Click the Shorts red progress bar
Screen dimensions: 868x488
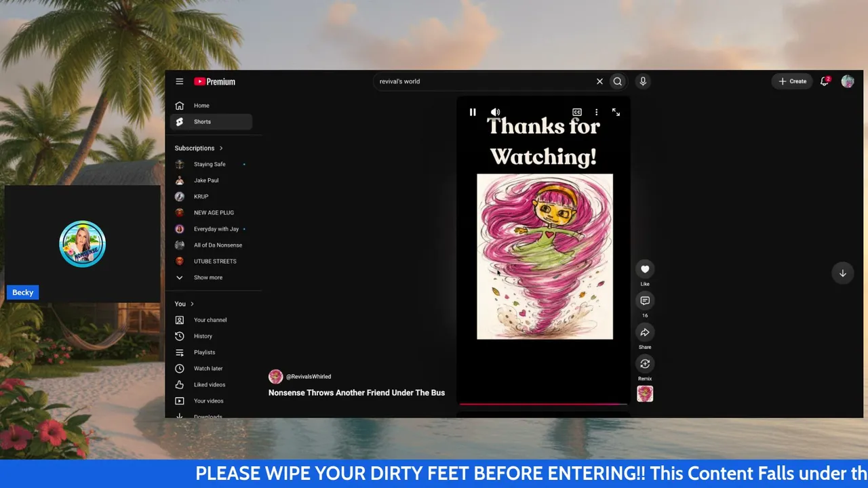click(543, 404)
